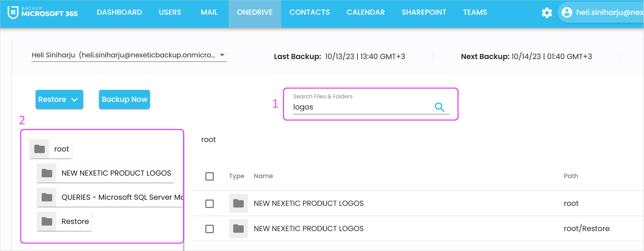This screenshot has height=251, width=644.
Task: Open NEW NEXETIC PRODUCT LOGOS under root/Restore
Action: [309, 229]
